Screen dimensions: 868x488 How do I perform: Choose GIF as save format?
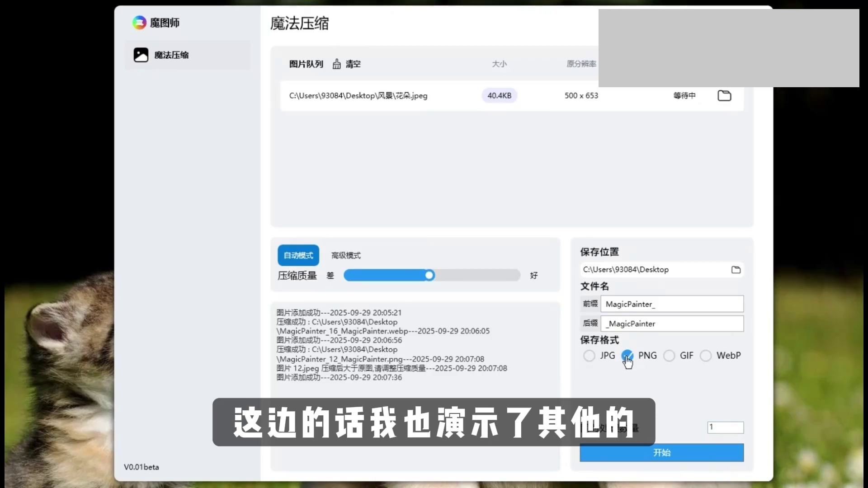(669, 356)
